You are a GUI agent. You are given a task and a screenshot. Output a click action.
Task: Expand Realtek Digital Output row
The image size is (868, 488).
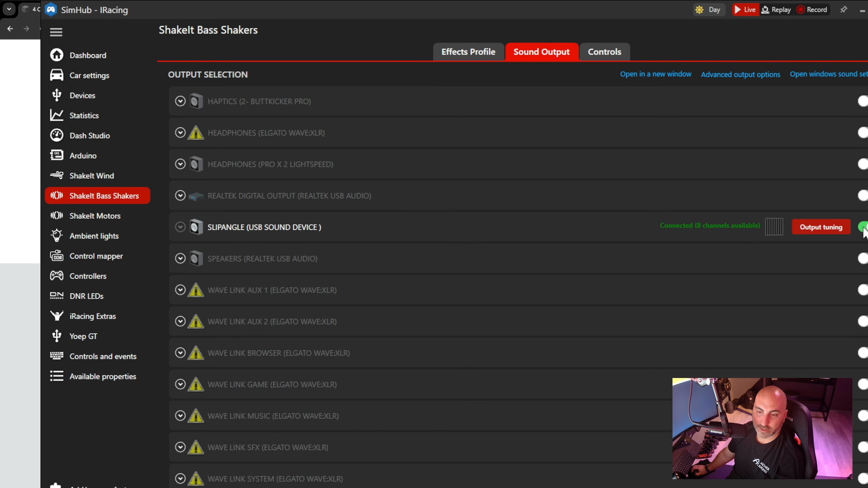180,195
